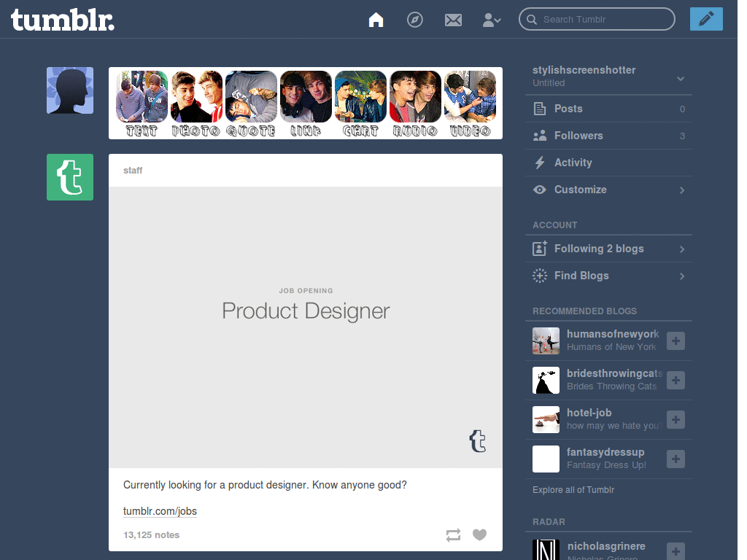Like the staff post with heart

point(480,534)
